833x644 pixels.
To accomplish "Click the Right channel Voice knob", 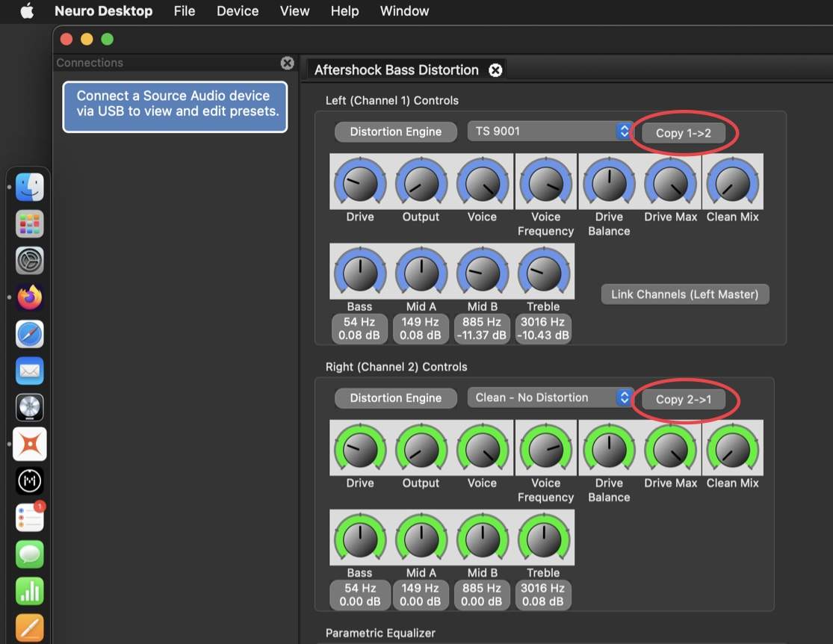I will [x=483, y=448].
